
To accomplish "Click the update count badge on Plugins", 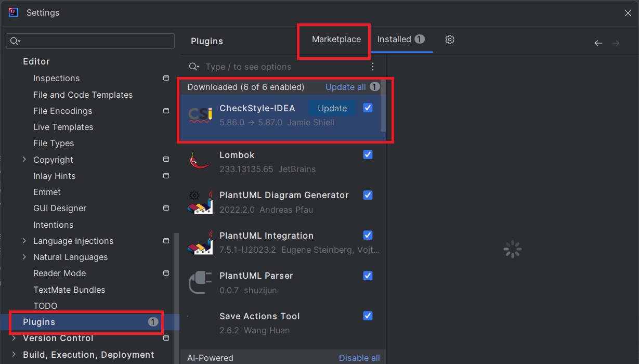I will 153,322.
